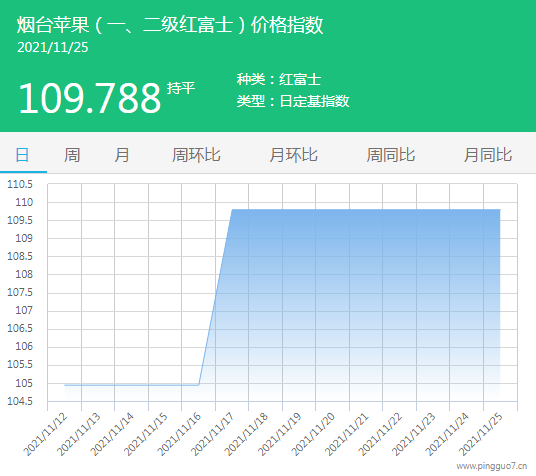Select the 日 daily tab
The image size is (536, 476).
tap(22, 155)
